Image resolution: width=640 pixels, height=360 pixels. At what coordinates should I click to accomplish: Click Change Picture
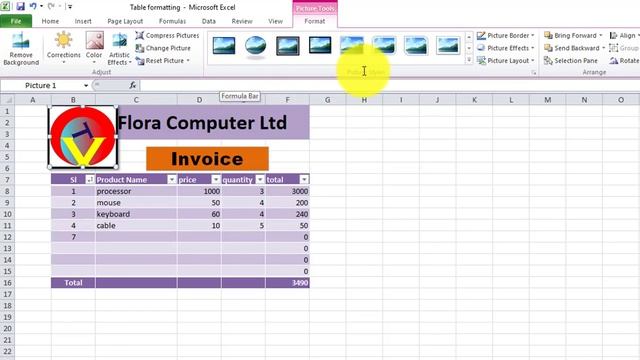coord(163,48)
